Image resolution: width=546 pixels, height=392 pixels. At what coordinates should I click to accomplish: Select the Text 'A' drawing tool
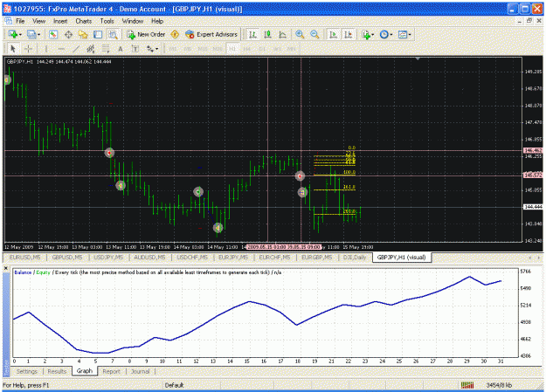121,49
